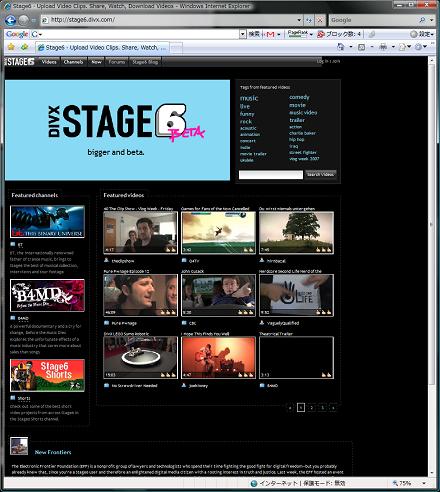This screenshot has height=492, width=440.
Task: Open Stage6 Blog in site navigation
Action: tap(145, 62)
